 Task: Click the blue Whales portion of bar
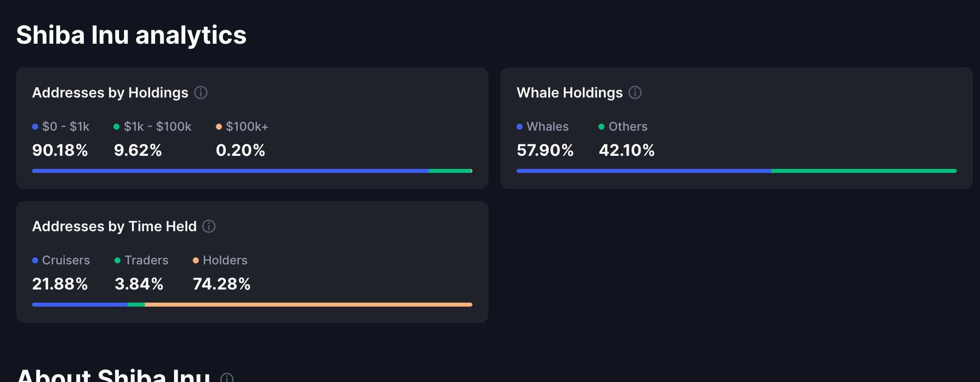pyautogui.click(x=644, y=171)
